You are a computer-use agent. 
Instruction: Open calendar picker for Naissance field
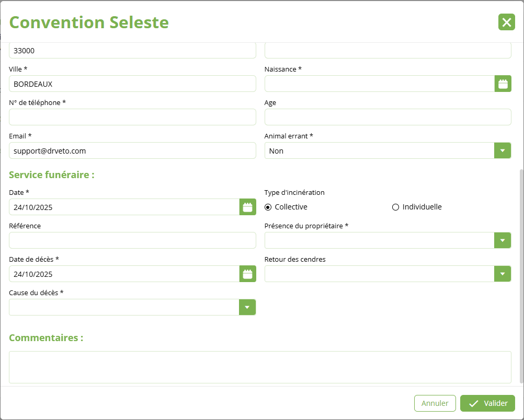pyautogui.click(x=503, y=84)
